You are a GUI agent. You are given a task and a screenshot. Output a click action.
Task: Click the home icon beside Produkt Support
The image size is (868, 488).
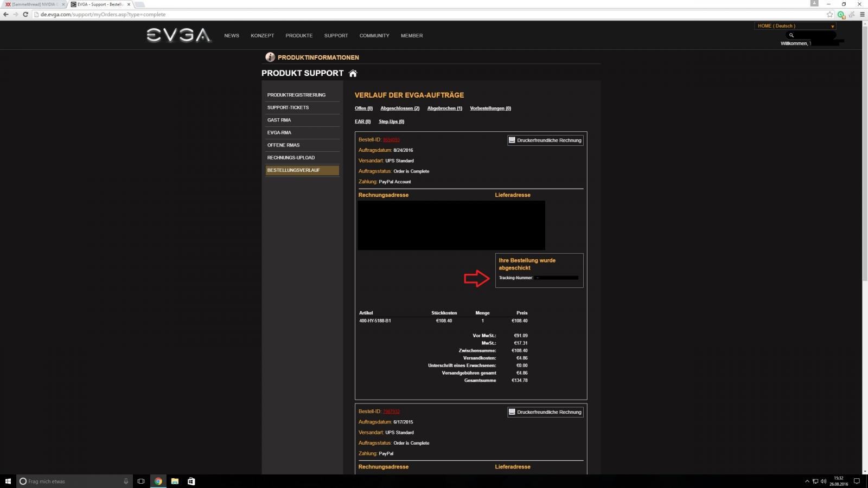click(x=353, y=73)
